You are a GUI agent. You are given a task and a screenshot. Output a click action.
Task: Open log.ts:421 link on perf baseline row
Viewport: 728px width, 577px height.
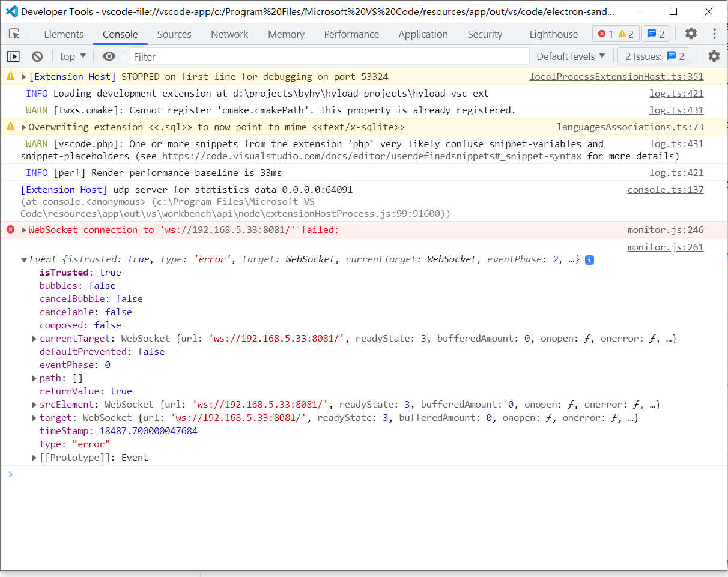pyautogui.click(x=676, y=173)
